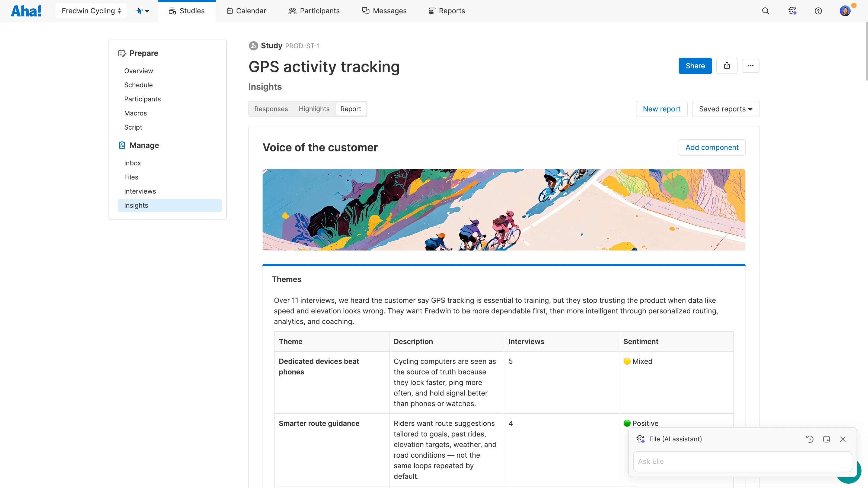Click the Aha! logo

coord(26,11)
